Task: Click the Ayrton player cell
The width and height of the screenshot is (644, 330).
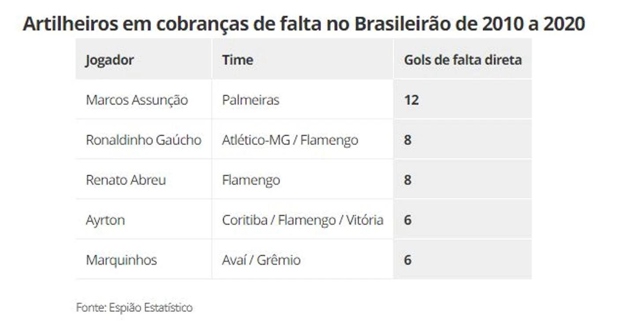Action: pos(144,219)
